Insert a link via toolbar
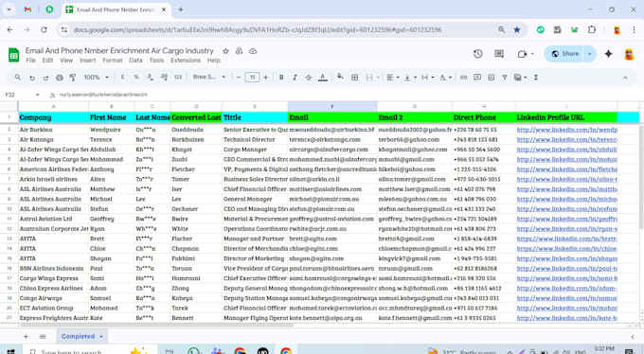Screen dimensions: 644x354 click(463, 78)
